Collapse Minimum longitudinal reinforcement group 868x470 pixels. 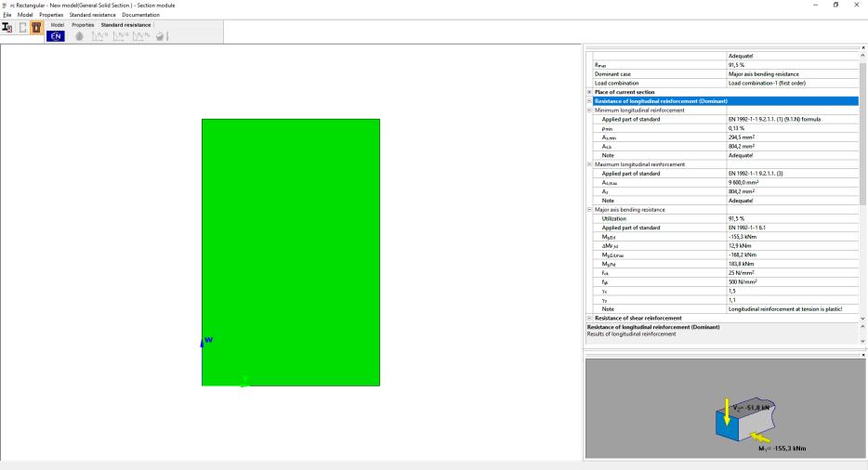pyautogui.click(x=589, y=111)
